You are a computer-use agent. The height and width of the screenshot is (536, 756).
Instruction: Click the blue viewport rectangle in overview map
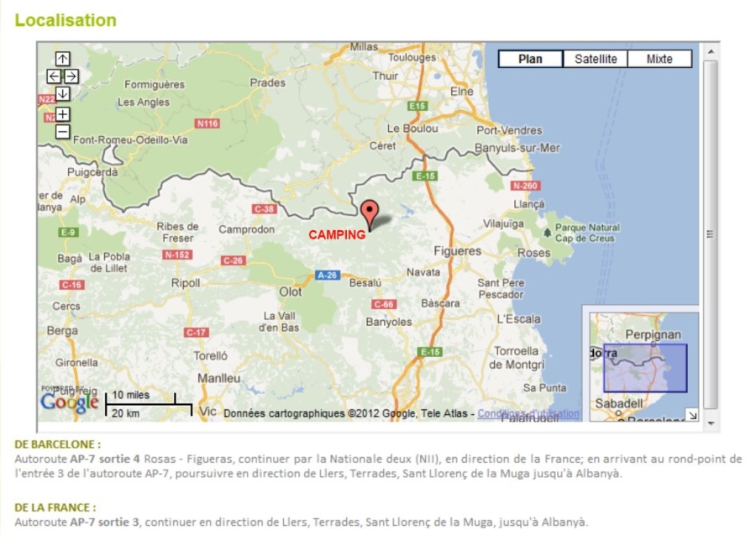pyautogui.click(x=644, y=368)
